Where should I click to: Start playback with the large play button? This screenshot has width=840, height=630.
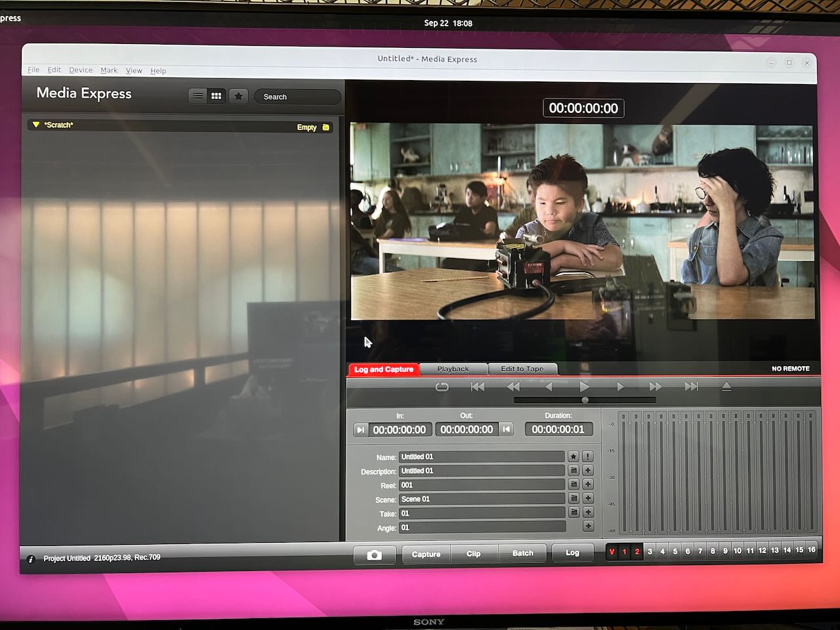[584, 387]
